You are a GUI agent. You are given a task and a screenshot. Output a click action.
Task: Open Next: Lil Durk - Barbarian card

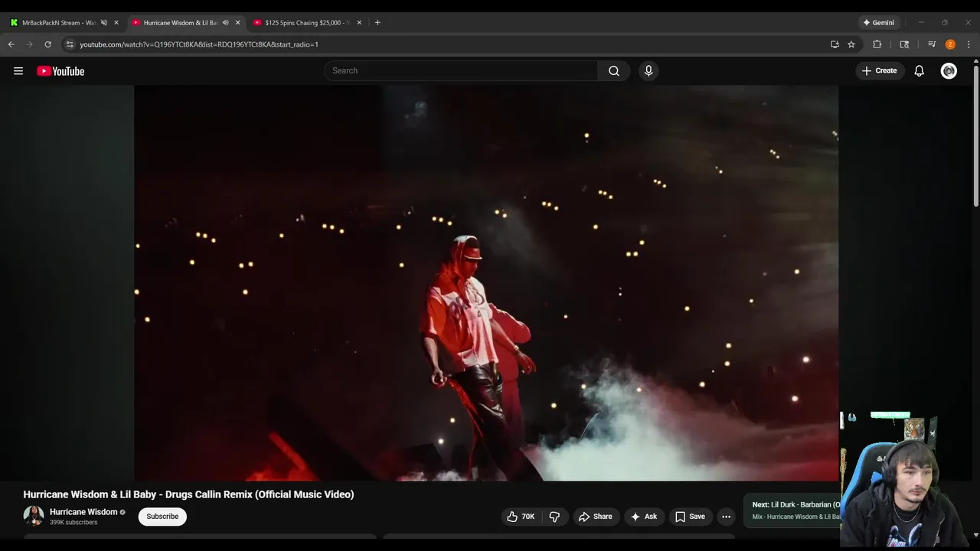(792, 510)
